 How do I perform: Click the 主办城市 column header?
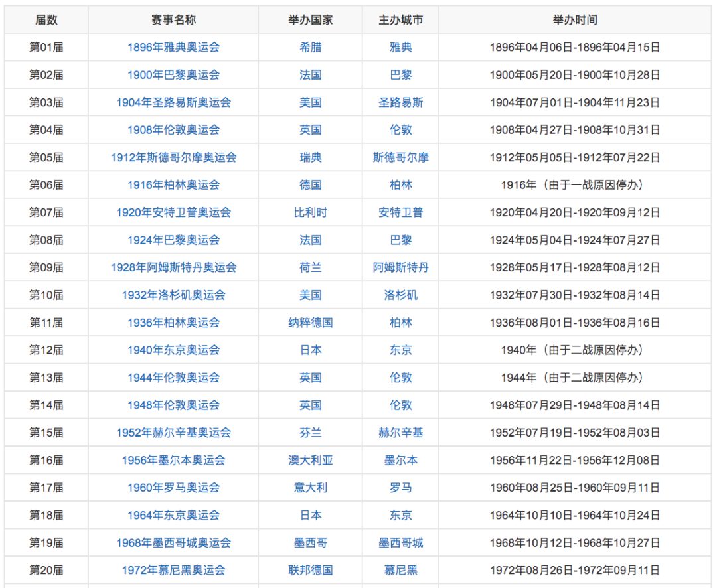(400, 20)
